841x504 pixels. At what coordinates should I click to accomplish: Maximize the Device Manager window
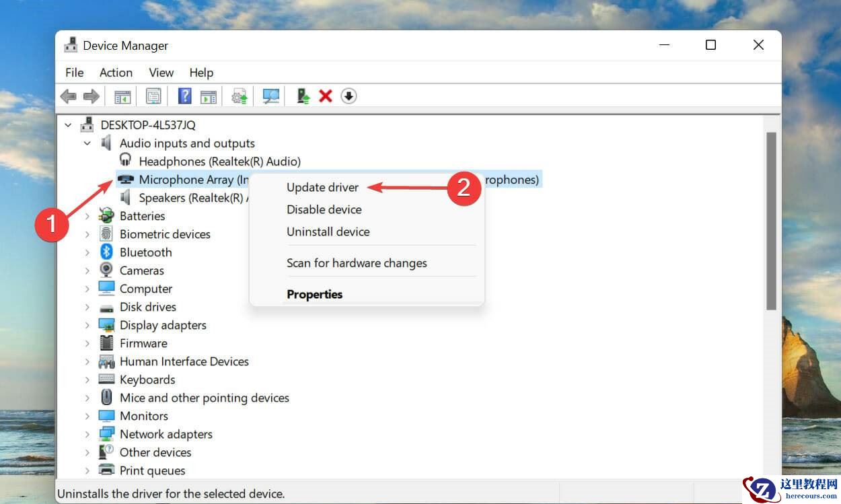[710, 45]
